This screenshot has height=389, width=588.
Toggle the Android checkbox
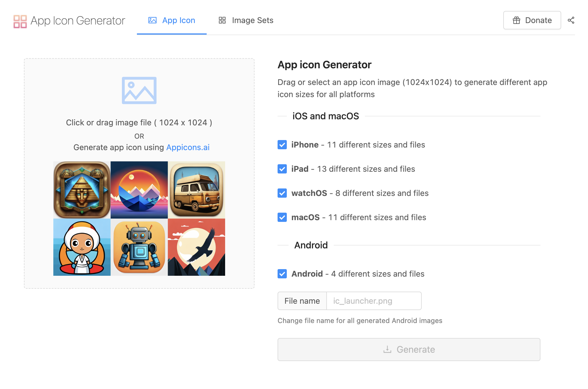coord(282,274)
